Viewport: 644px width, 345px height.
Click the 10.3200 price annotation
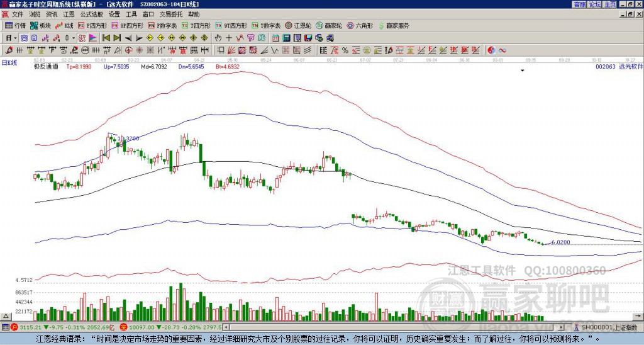click(128, 139)
